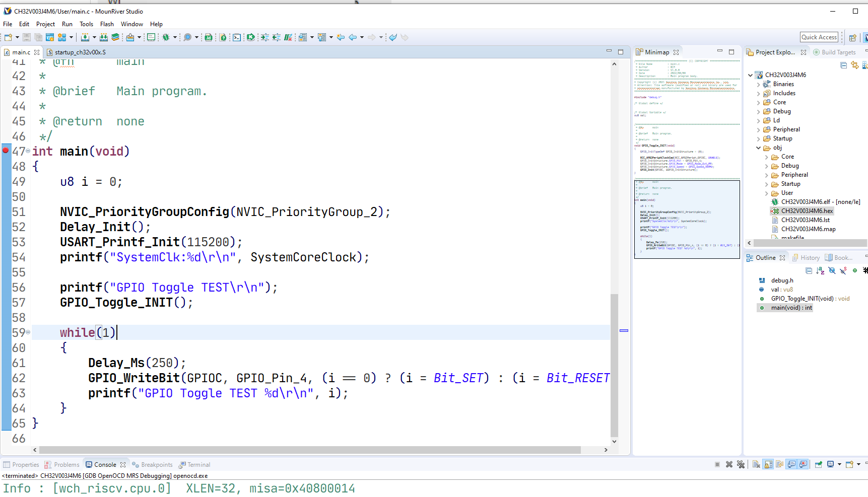868x497 pixels.
Task: Toggle Hide Static Members in Outline toolbar
Action: [843, 270]
